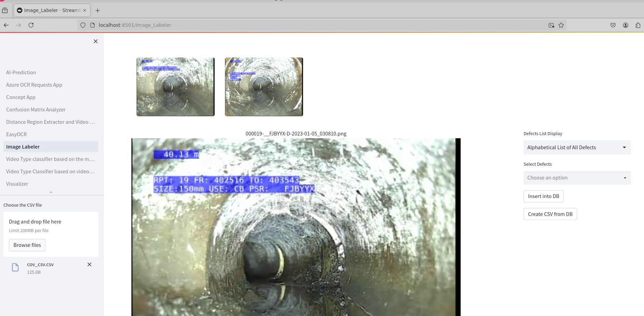This screenshot has height=316, width=644.
Task: Open the Select Defects dropdown
Action: point(577,178)
